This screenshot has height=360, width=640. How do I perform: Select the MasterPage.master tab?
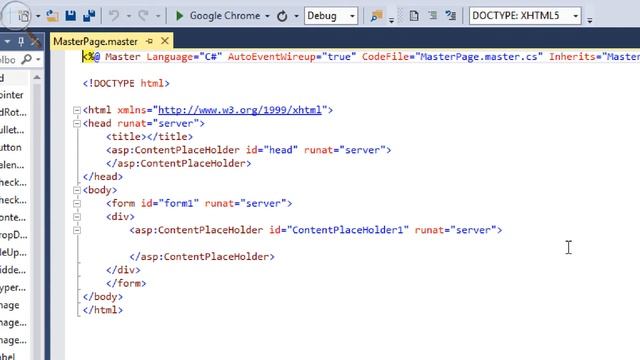click(x=96, y=41)
